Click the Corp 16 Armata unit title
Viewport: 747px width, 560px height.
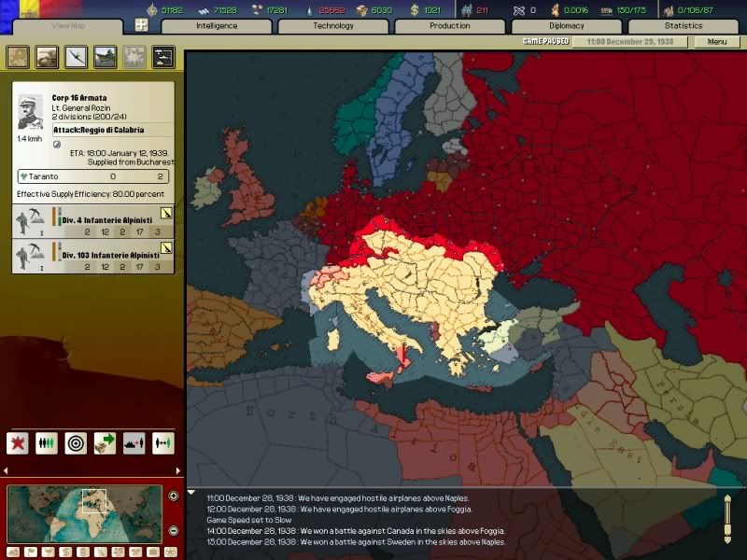coord(79,98)
